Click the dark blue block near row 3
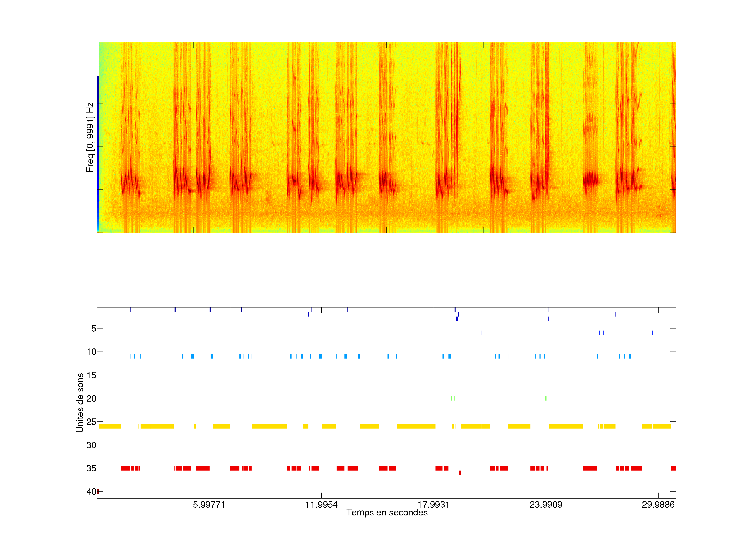This screenshot has width=747, height=560. pos(457,319)
